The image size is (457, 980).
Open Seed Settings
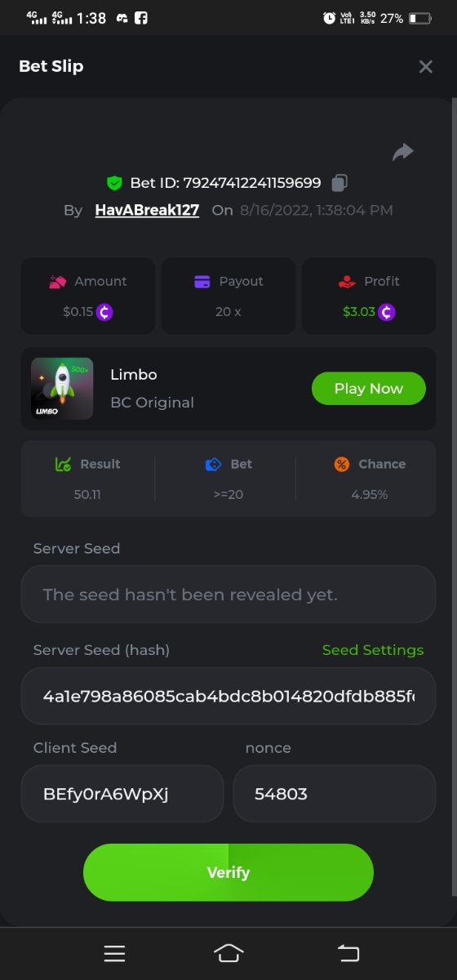tap(373, 650)
